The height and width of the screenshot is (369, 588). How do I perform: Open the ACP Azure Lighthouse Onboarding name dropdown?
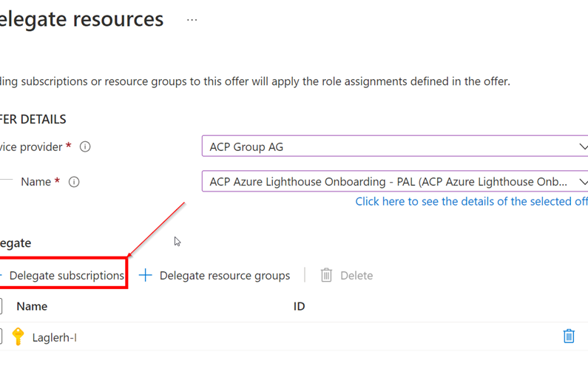click(x=395, y=181)
